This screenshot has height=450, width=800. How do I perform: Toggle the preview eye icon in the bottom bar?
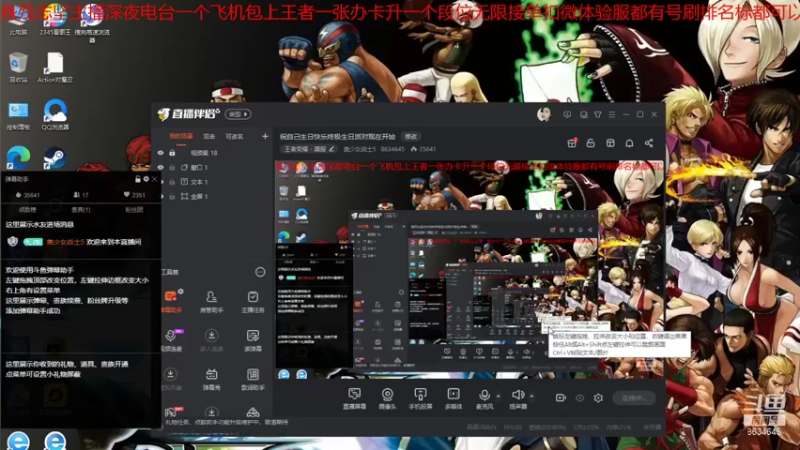pyautogui.click(x=580, y=397)
